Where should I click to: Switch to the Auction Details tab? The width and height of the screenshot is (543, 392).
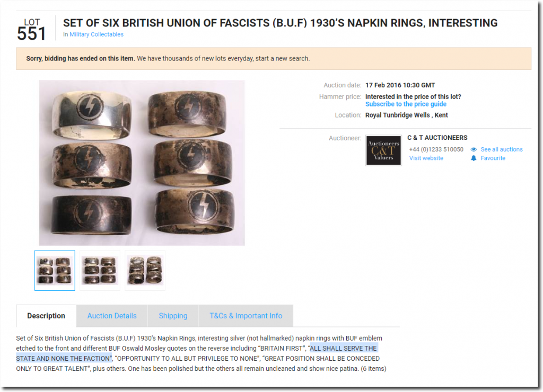[112, 316]
